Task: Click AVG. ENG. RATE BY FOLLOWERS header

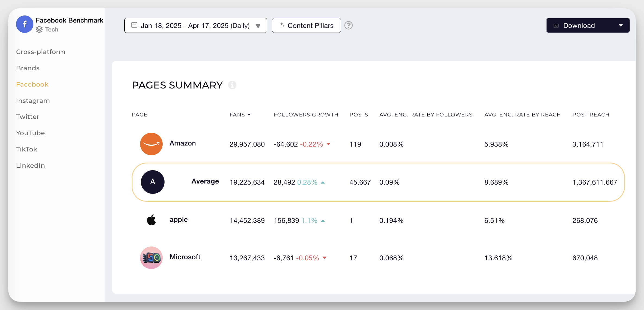Action: (x=426, y=115)
